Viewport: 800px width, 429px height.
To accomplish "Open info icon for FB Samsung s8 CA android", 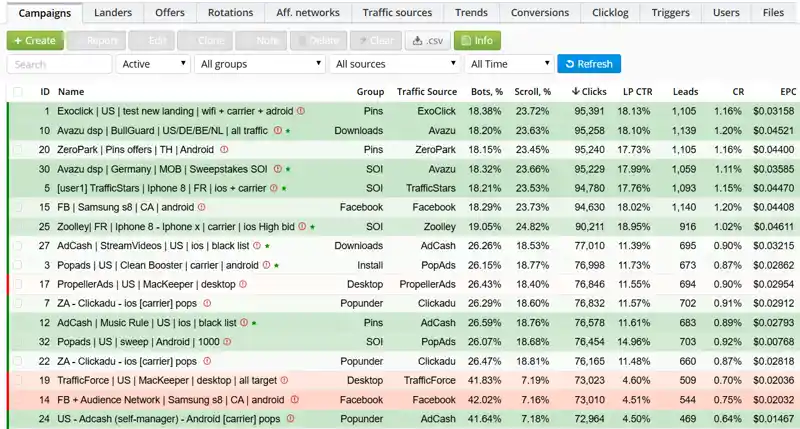I will click(202, 207).
